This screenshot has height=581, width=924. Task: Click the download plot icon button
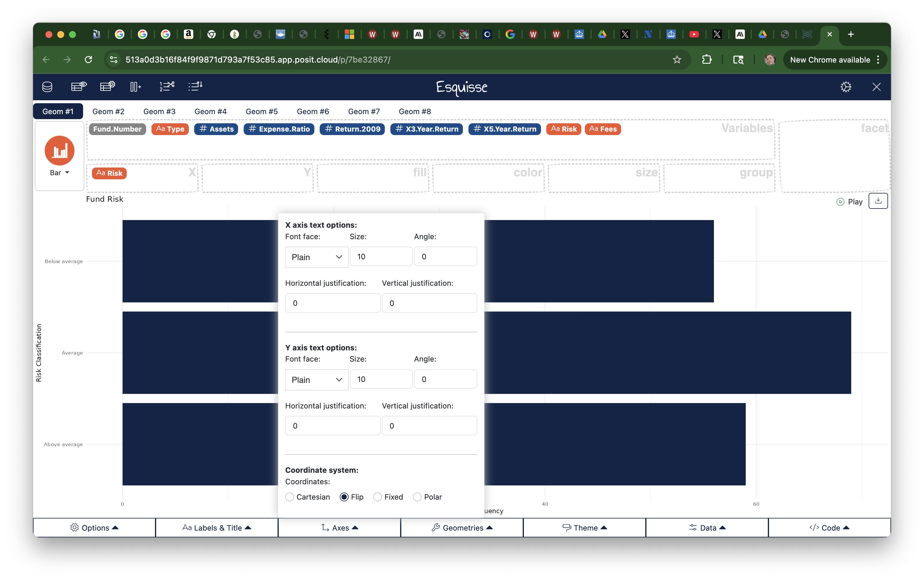[x=878, y=201]
